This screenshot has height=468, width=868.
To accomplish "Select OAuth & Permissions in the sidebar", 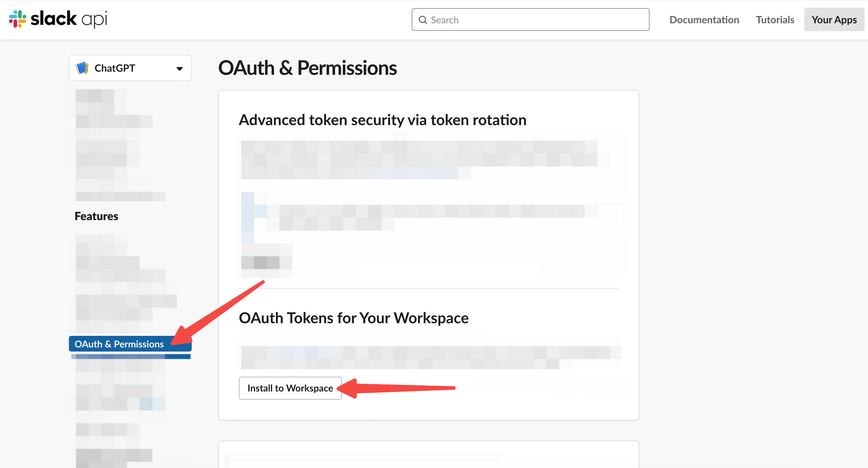I will click(130, 344).
